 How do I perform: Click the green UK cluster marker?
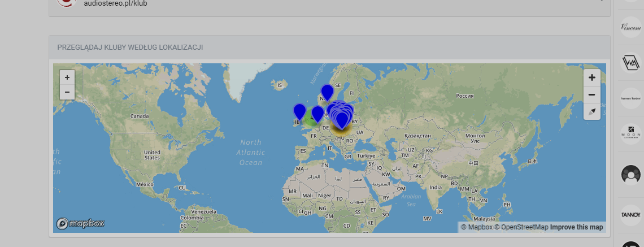click(308, 119)
